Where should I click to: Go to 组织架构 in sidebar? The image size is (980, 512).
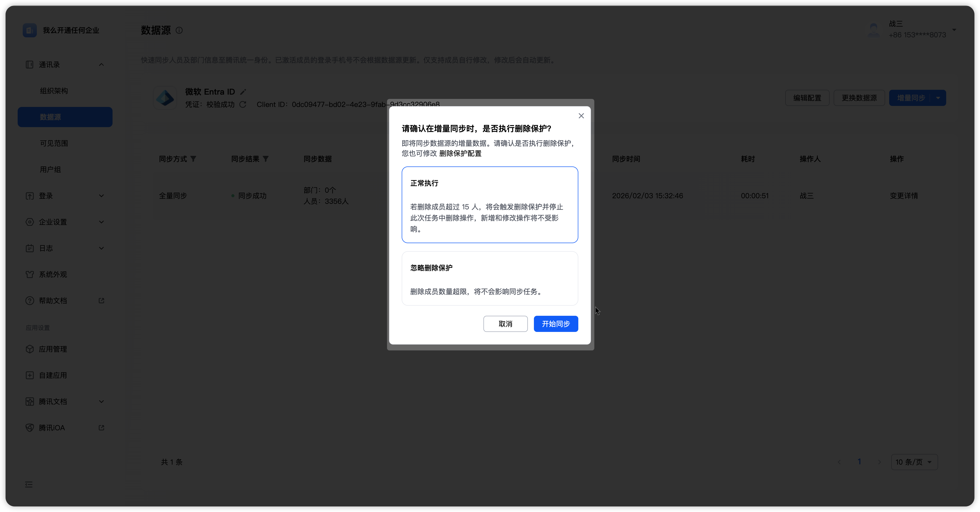pos(54,91)
